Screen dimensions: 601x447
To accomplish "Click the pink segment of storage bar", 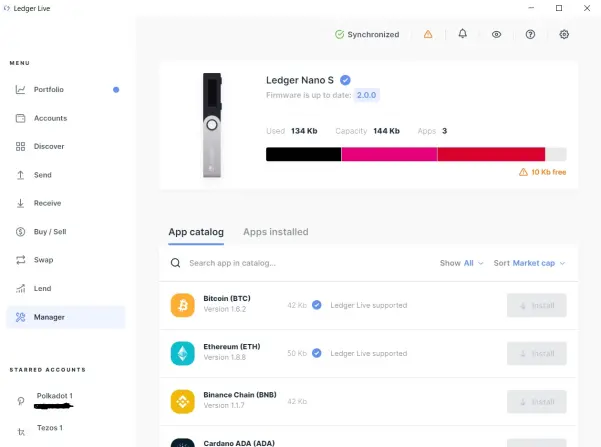I will [389, 154].
